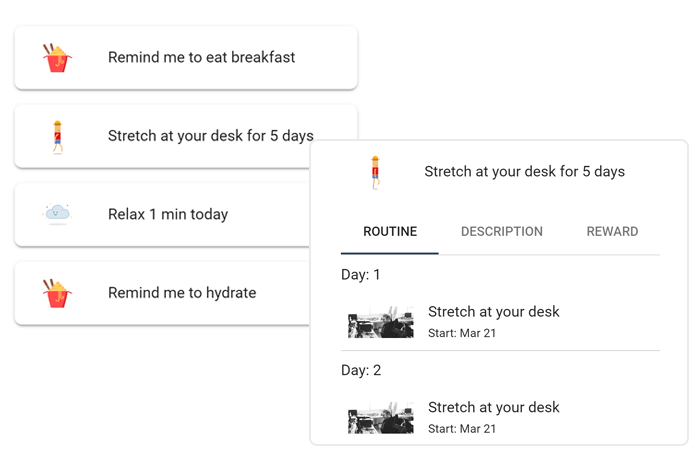The height and width of the screenshot is (450, 700).
Task: Click the smiling cloud icon for Relax
Action: pyautogui.click(x=57, y=214)
